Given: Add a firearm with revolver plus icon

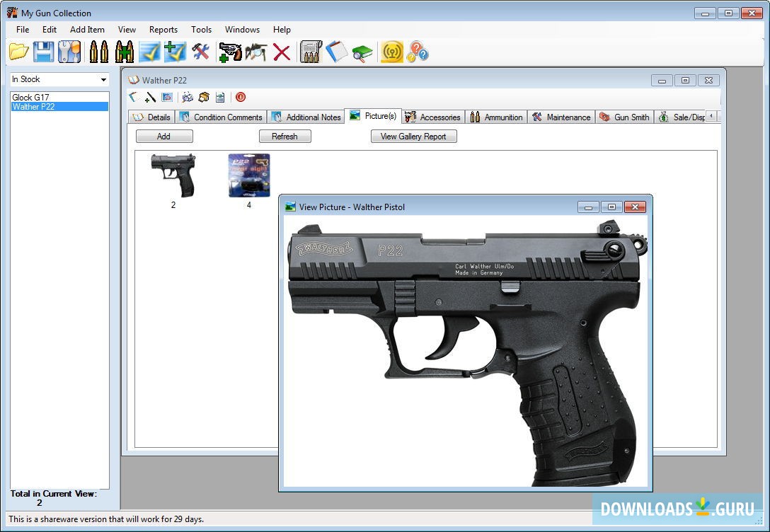Looking at the screenshot, I should 230,52.
